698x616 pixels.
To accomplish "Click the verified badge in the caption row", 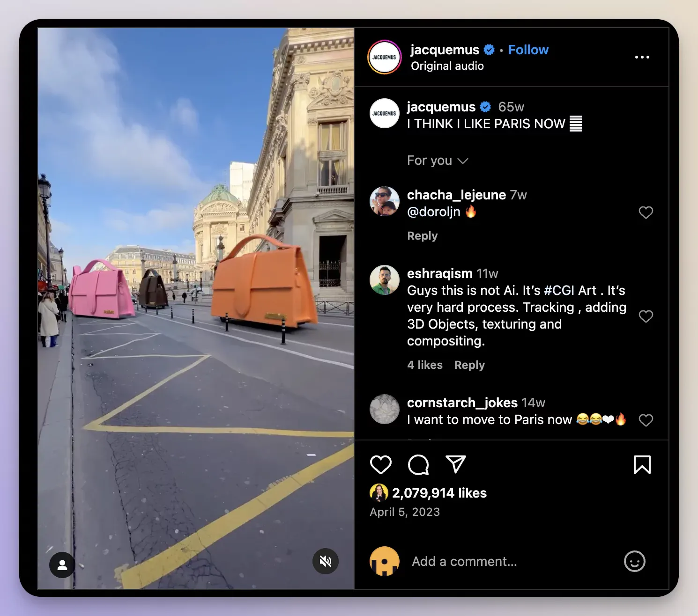I will click(x=486, y=107).
